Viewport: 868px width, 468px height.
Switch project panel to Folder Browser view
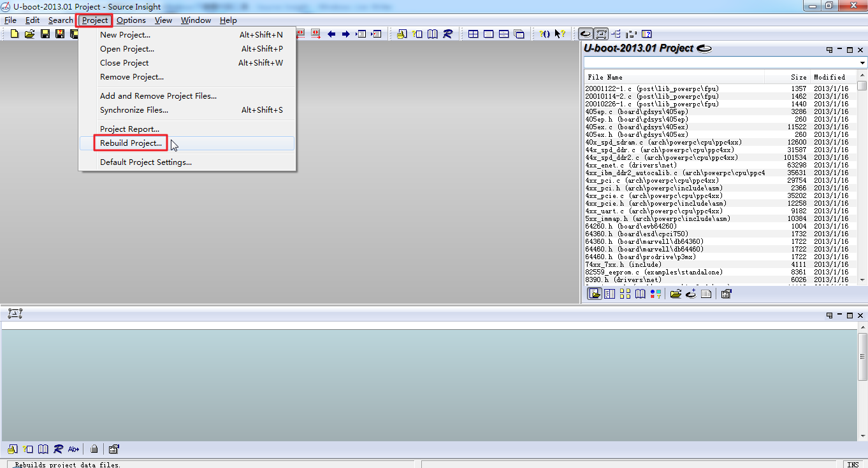click(625, 294)
